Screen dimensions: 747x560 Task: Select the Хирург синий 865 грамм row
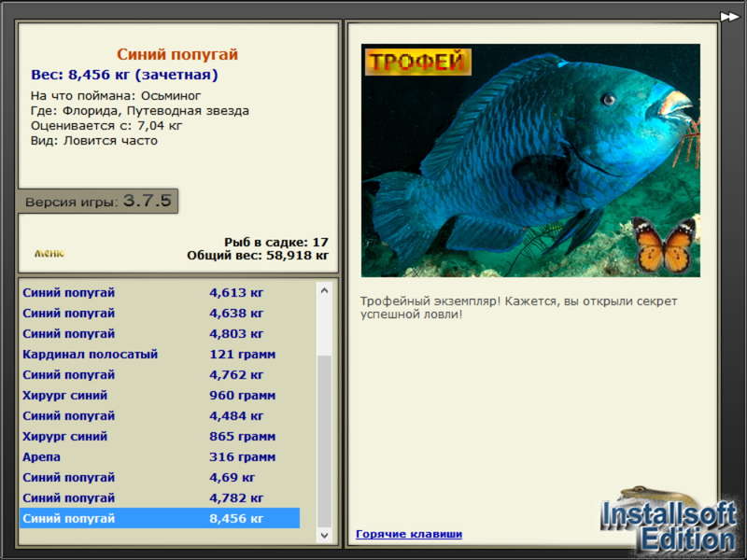pos(160,436)
